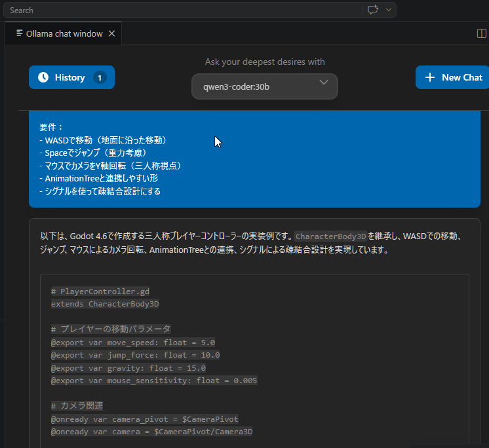Image resolution: width=489 pixels, height=448 pixels.
Task: Click the 'extends CharacterBody3D' code line
Action: 105,304
